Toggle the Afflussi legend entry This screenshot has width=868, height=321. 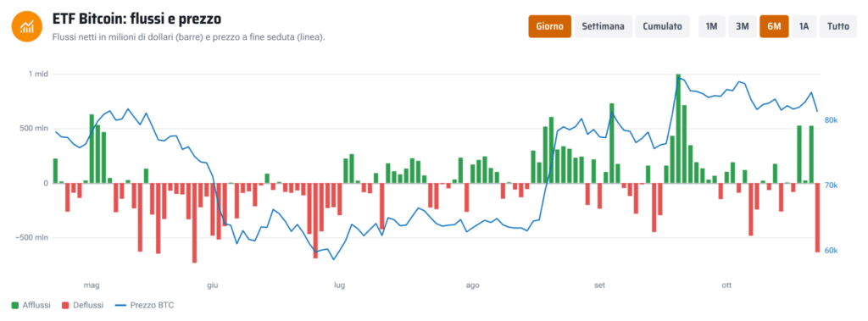click(x=31, y=305)
